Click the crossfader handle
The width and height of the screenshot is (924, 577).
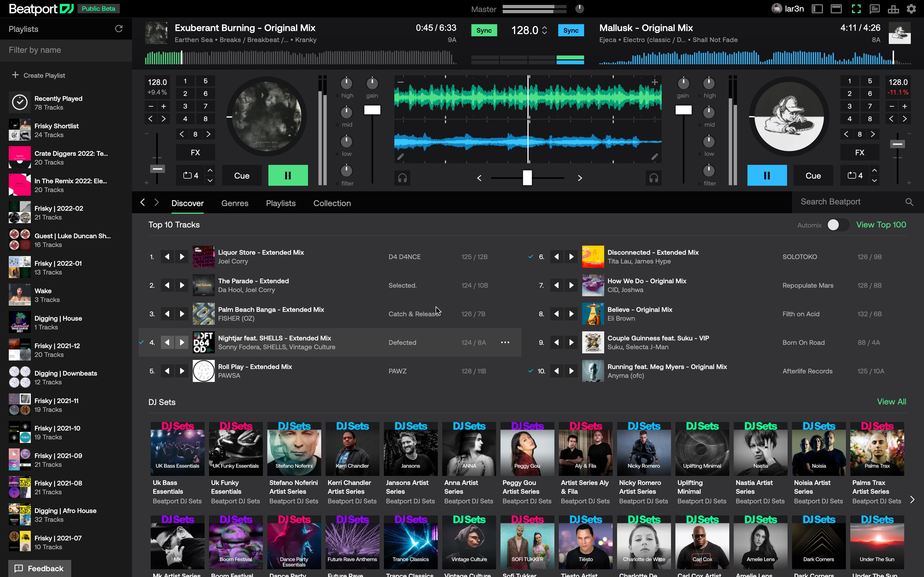click(527, 178)
